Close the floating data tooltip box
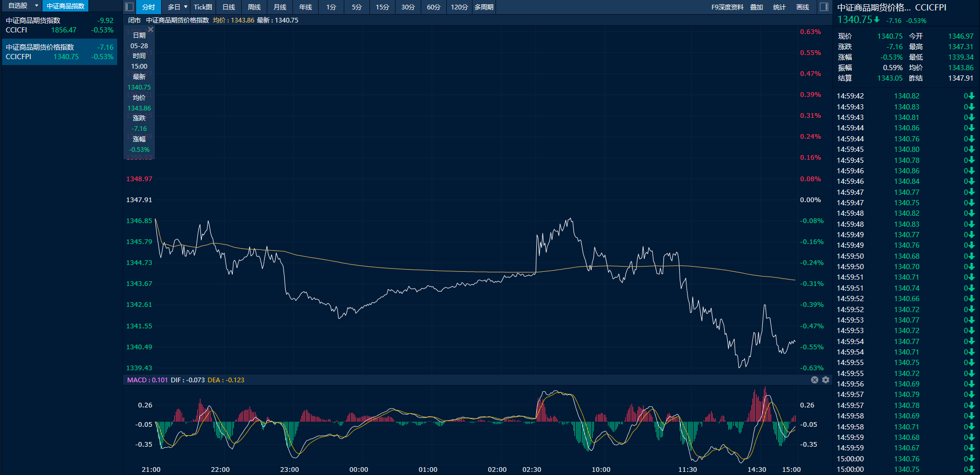Viewport: 980px width, 475px height. tap(151, 30)
